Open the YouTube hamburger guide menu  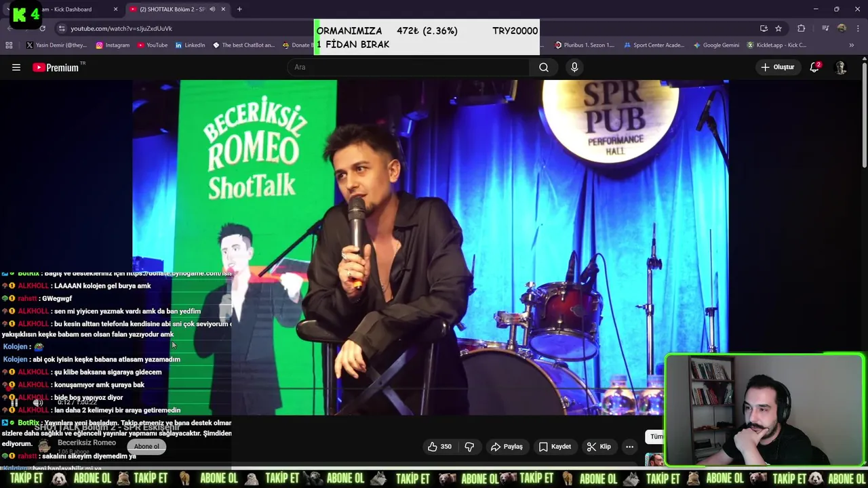[16, 67]
